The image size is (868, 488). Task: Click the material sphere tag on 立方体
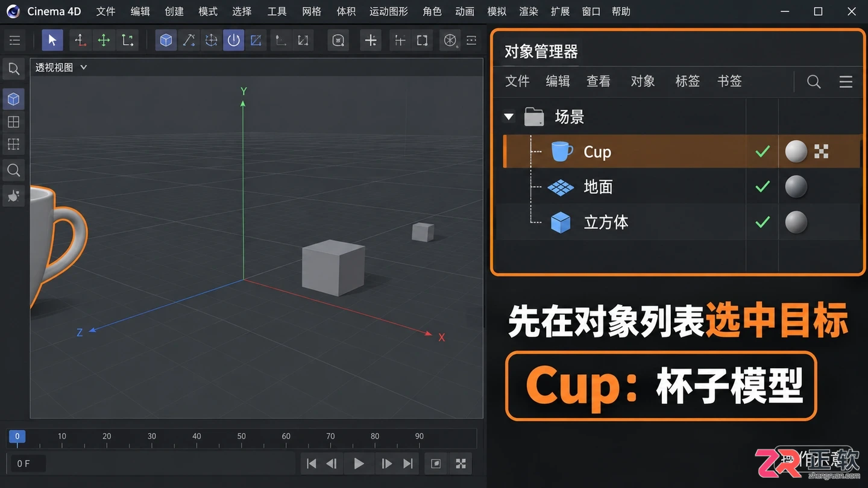click(x=796, y=222)
